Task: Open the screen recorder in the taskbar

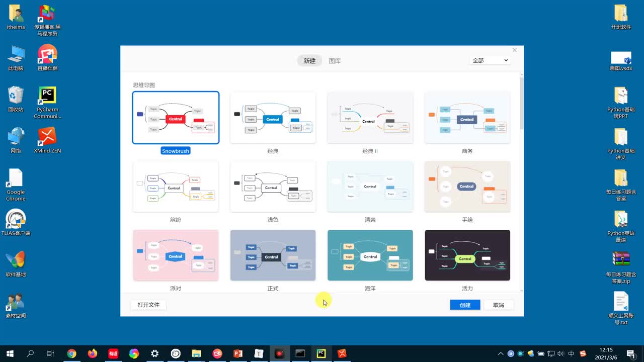Action: (279, 353)
